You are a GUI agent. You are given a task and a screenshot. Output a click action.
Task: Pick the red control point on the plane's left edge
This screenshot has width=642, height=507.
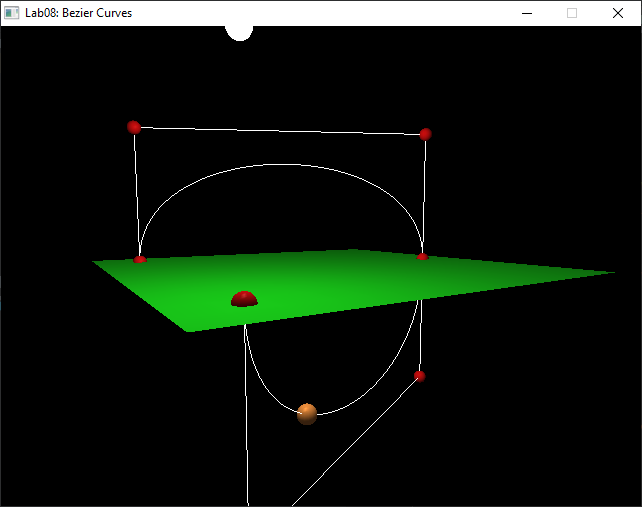[x=140, y=259]
